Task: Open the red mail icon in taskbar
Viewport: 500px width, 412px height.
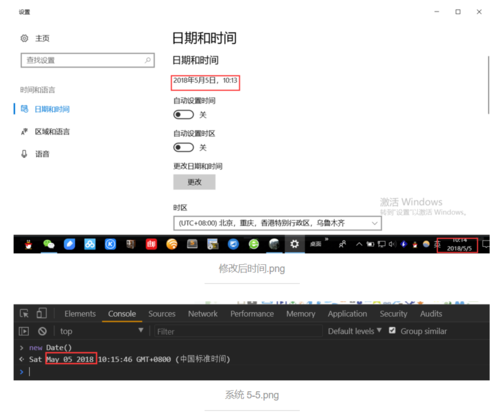Action: click(x=151, y=244)
